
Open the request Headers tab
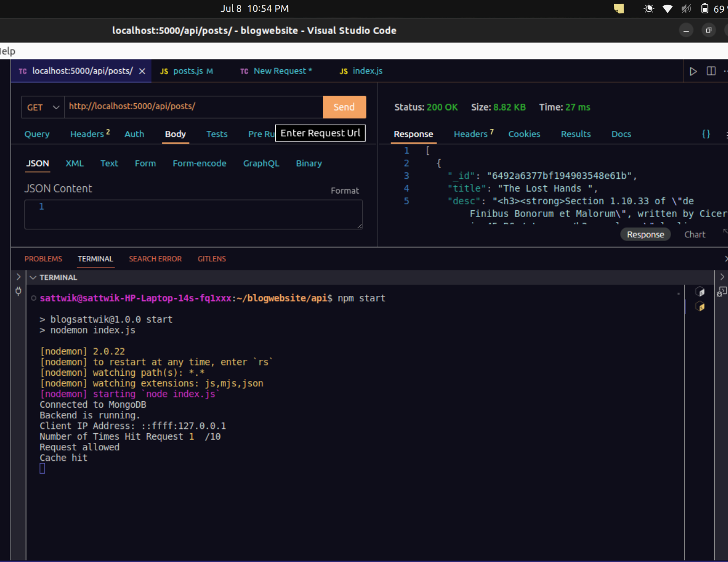90,134
